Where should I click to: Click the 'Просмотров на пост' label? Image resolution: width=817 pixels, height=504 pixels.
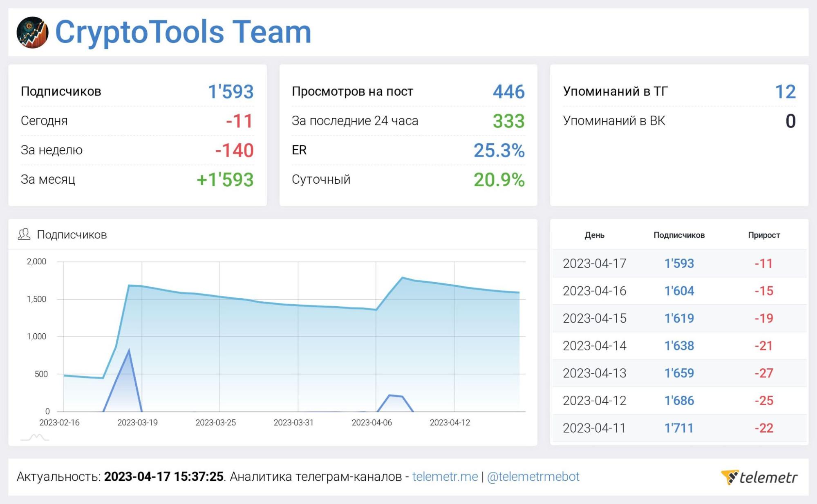352,91
